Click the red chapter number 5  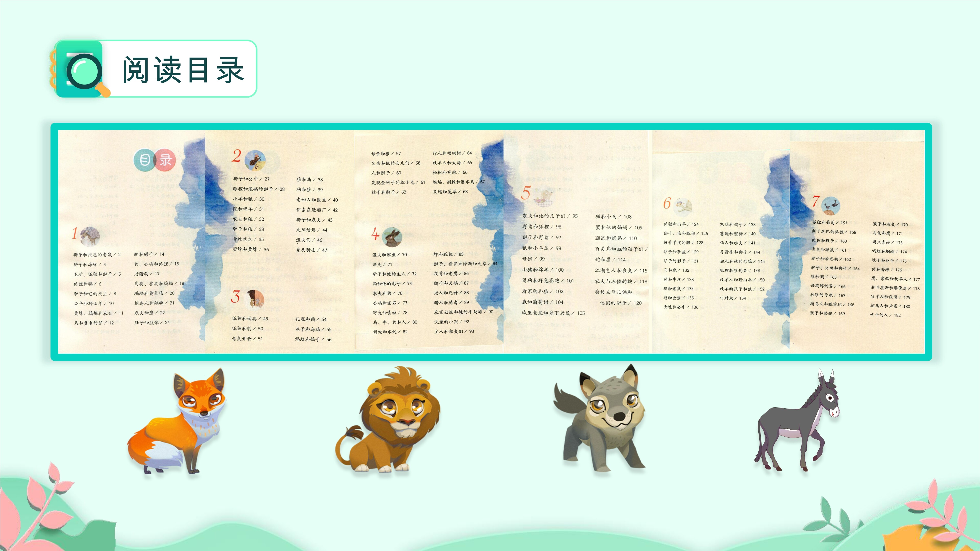point(526,192)
